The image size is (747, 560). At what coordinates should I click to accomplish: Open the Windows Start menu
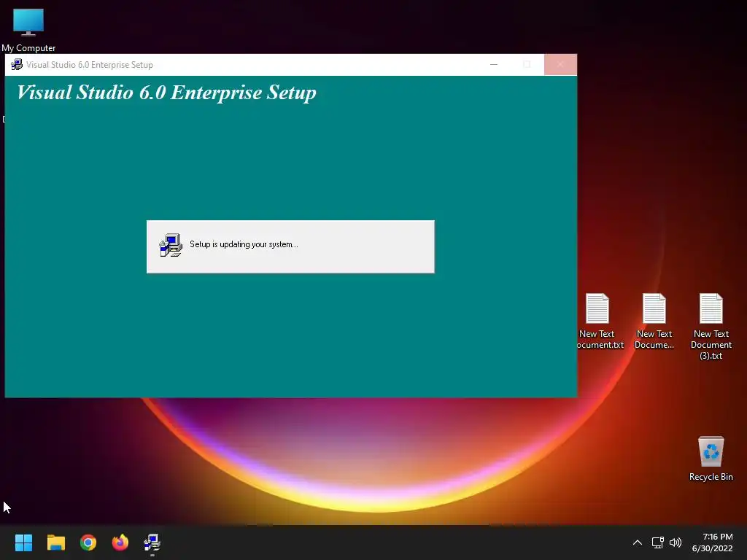(x=23, y=542)
